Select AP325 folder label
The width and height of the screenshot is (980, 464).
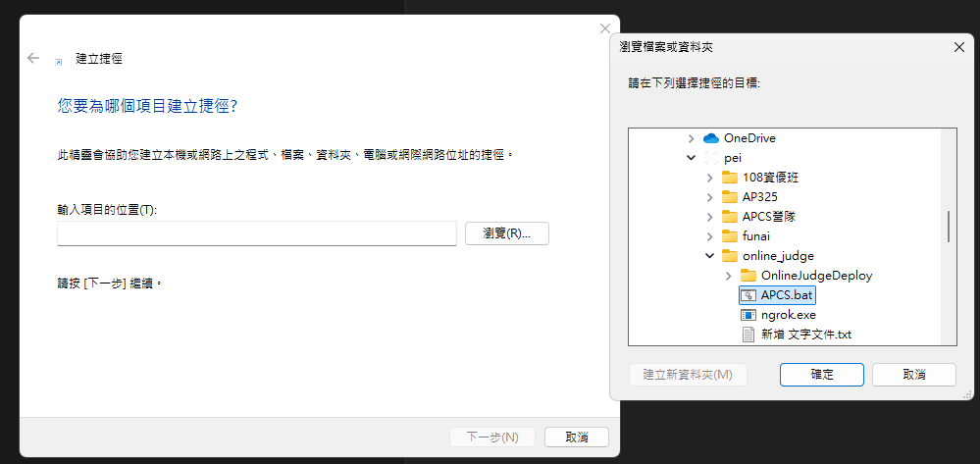point(760,197)
